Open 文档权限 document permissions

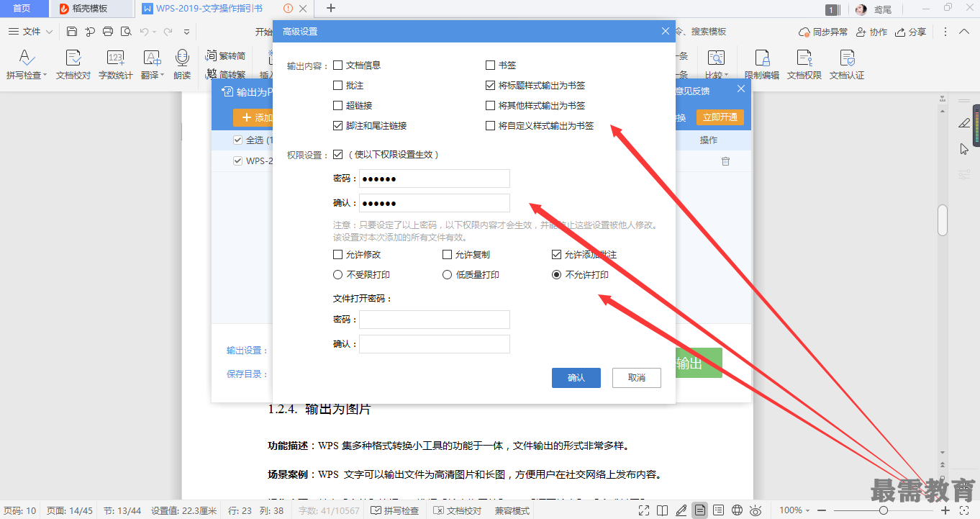point(804,65)
